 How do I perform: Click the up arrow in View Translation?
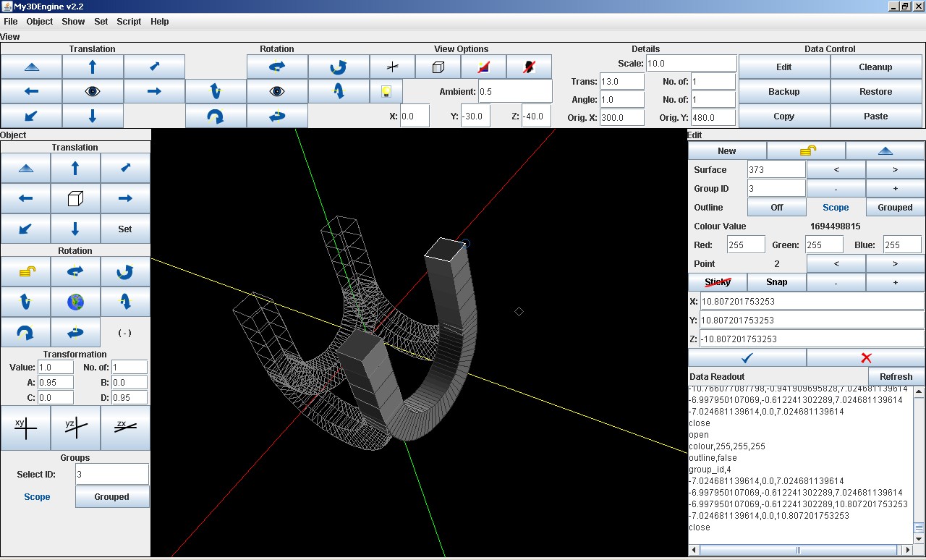click(93, 67)
